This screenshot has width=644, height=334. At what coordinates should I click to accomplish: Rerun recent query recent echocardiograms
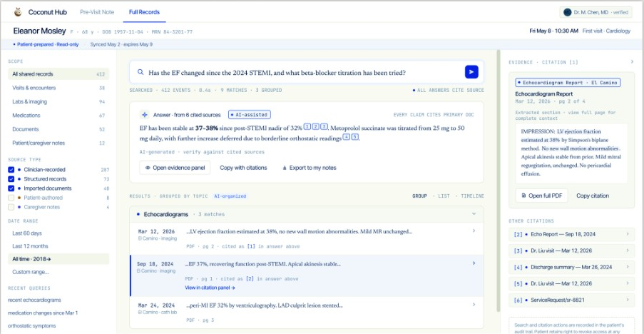tap(34, 300)
